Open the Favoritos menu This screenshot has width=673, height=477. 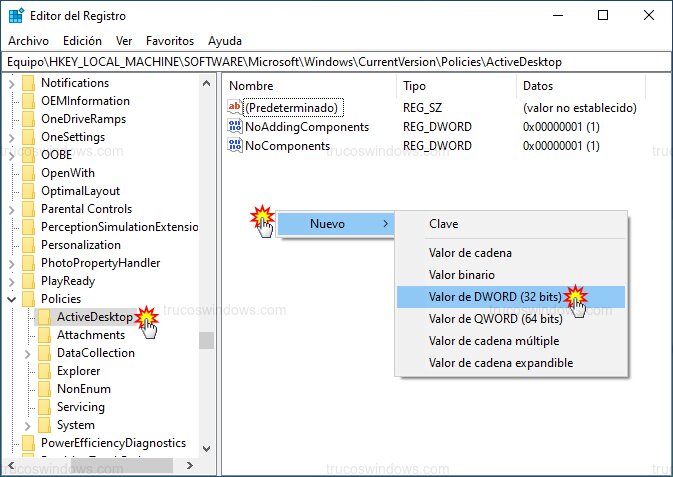click(x=170, y=41)
